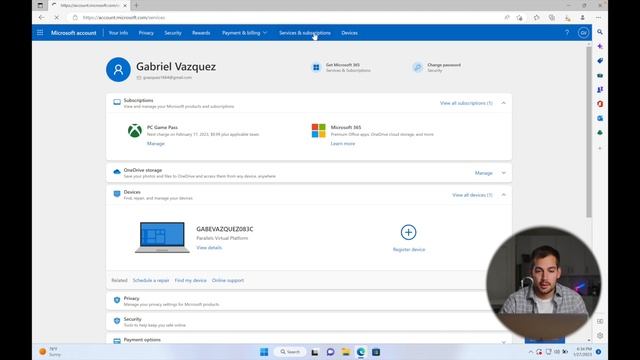
Task: Click the page vertical scrollbar thumb
Action: 589,131
